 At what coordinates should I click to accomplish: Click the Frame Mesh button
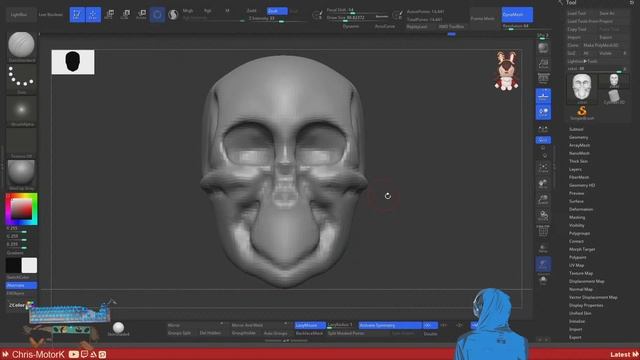coord(483,18)
